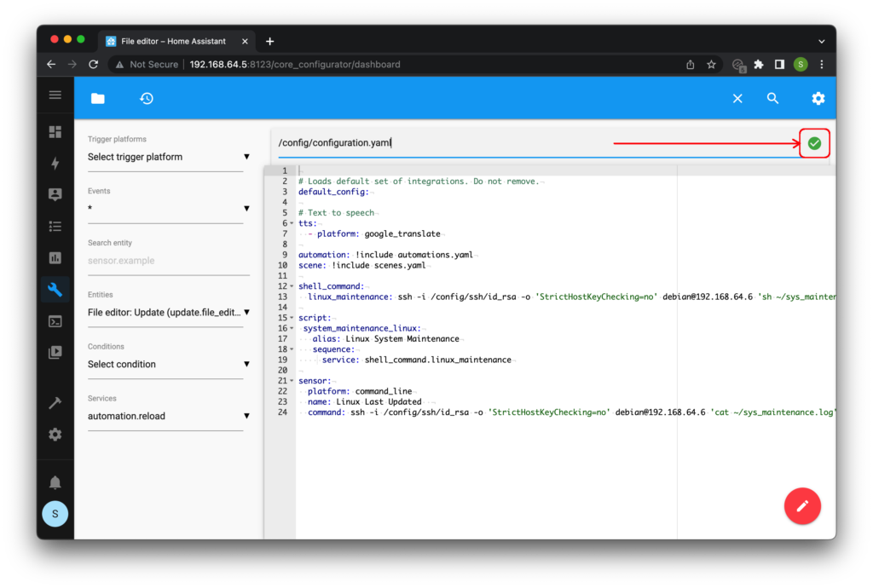
Task: Open the editor settings gear icon
Action: click(x=818, y=99)
